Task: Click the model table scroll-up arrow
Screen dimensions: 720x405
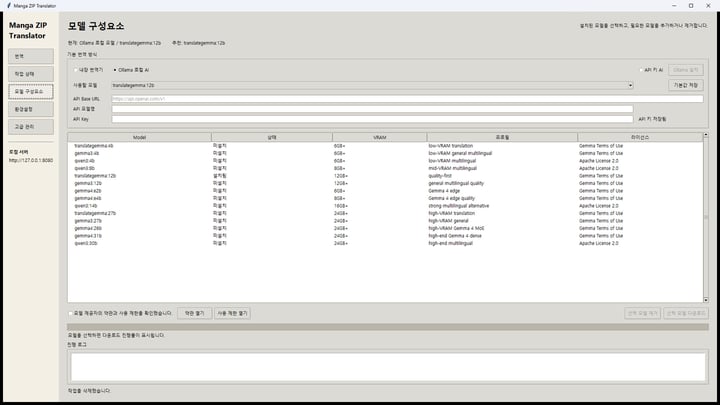Action: click(x=706, y=135)
